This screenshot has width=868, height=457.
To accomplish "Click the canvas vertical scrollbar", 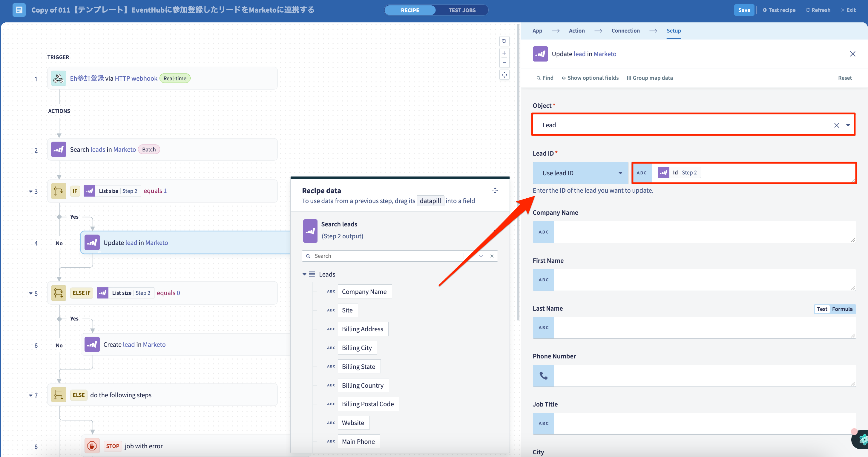I will coord(518,172).
